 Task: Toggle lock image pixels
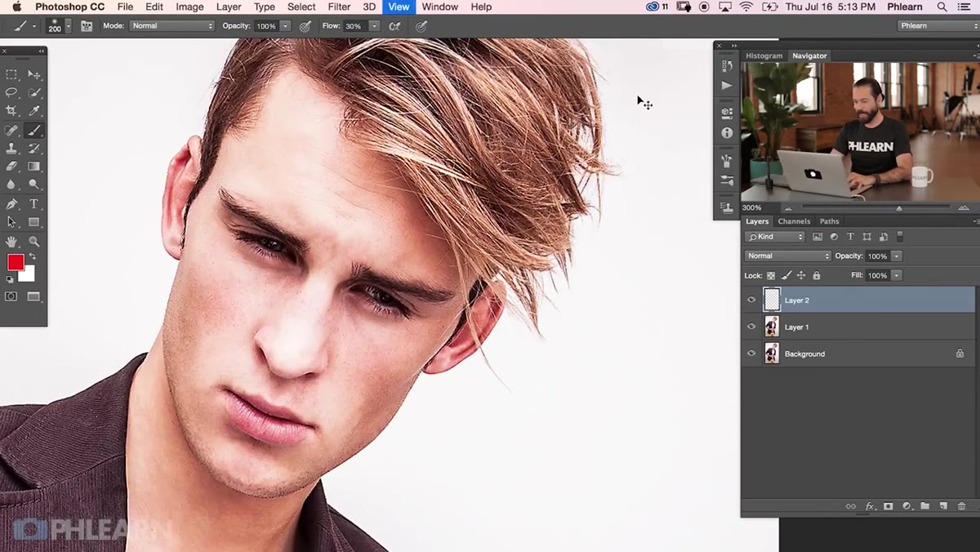tap(786, 276)
